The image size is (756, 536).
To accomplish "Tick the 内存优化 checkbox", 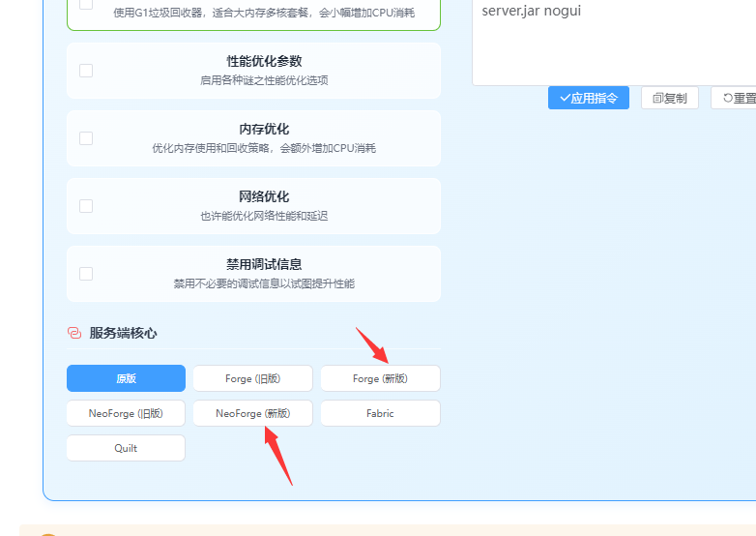I will [86, 138].
